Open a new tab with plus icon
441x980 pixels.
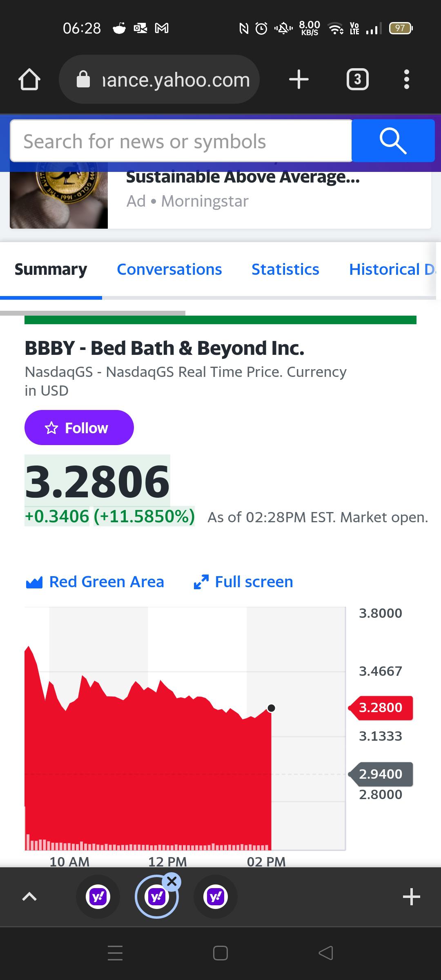298,79
